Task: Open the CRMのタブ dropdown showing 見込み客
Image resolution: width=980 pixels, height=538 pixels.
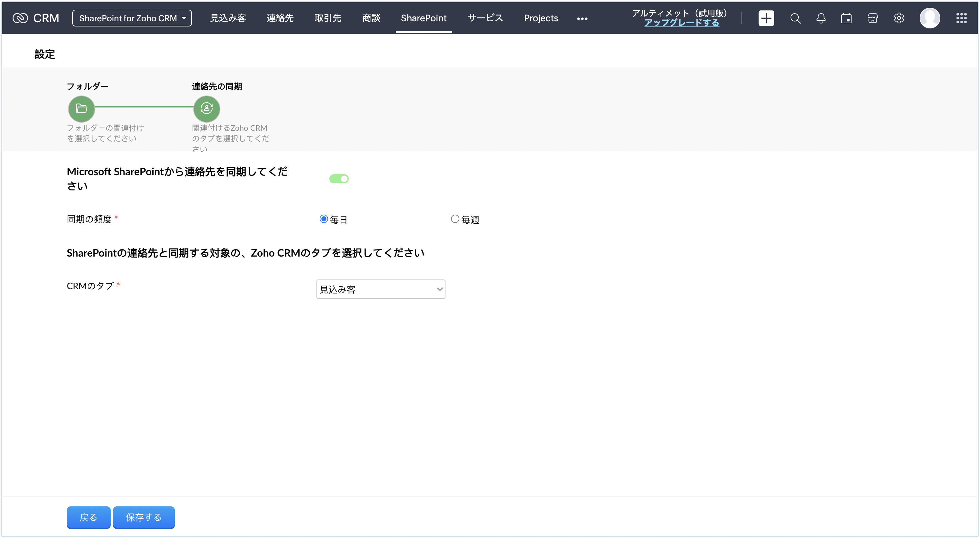Action: 380,289
